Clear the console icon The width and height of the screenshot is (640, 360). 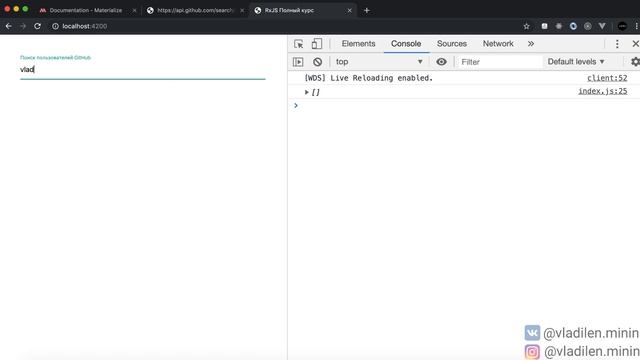point(318,62)
